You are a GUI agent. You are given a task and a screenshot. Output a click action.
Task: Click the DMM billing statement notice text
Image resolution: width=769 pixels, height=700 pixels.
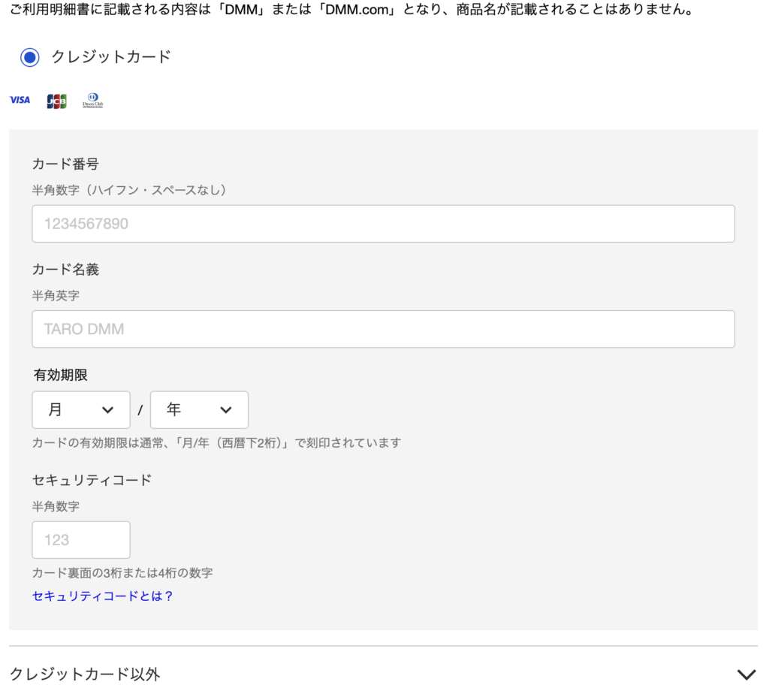350,11
